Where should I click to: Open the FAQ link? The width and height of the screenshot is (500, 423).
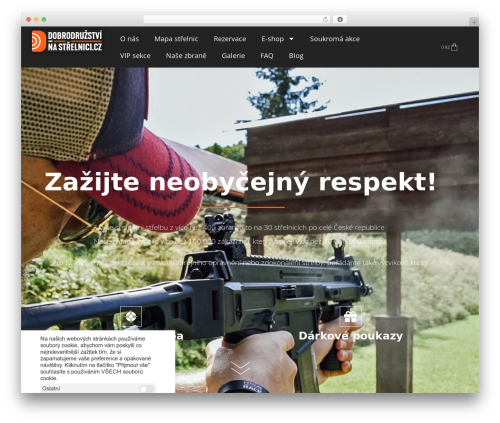267,56
